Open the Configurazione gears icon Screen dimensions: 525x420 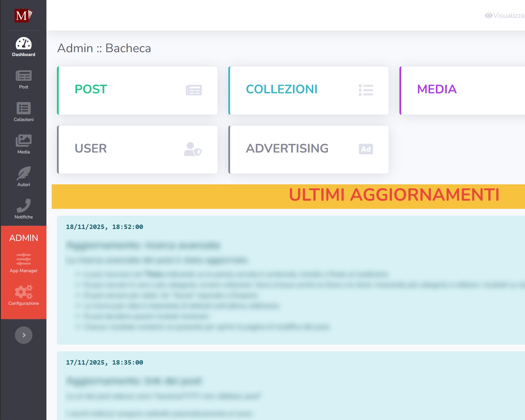(23, 292)
